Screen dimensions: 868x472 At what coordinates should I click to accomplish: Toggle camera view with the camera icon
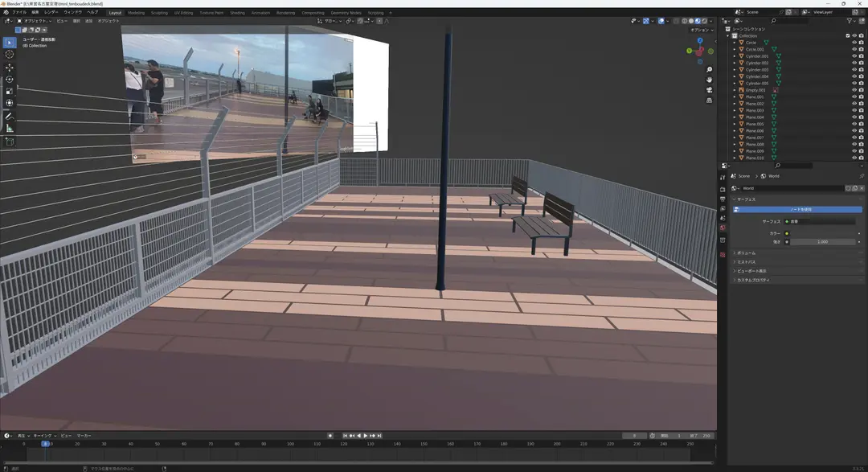pyautogui.click(x=709, y=90)
